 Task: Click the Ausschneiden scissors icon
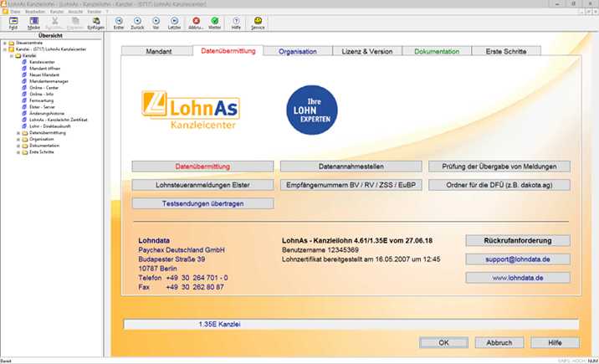[54, 21]
